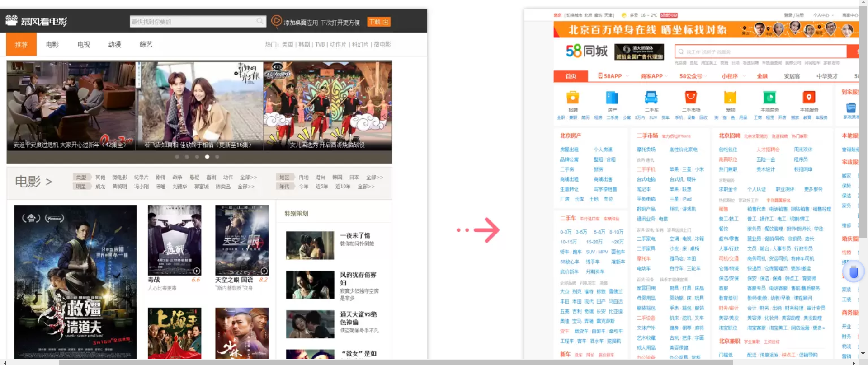868x365 pixels.
Task: Switch to the 综艺 tab
Action: pos(146,44)
